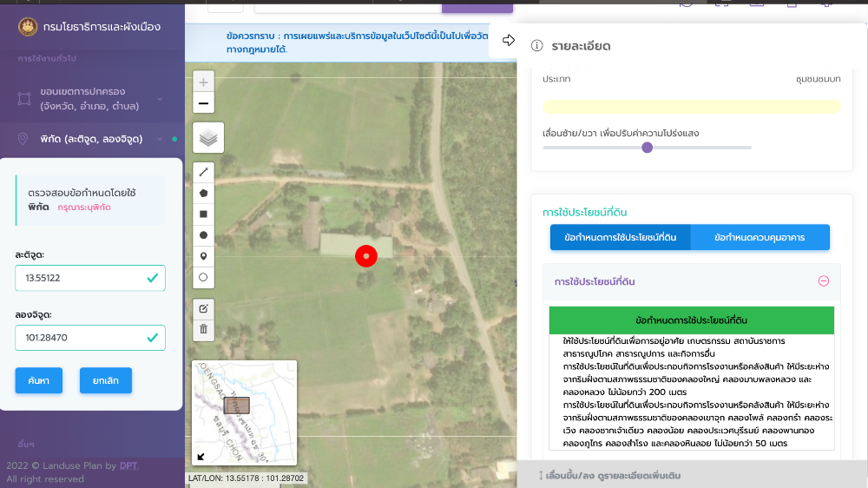
Task: Click the longitude input field 101.28470
Action: (90, 338)
